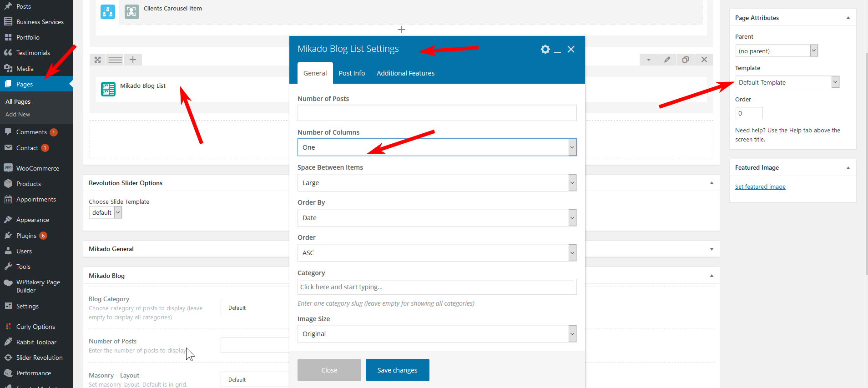Click the row layout lines icon

point(115,60)
